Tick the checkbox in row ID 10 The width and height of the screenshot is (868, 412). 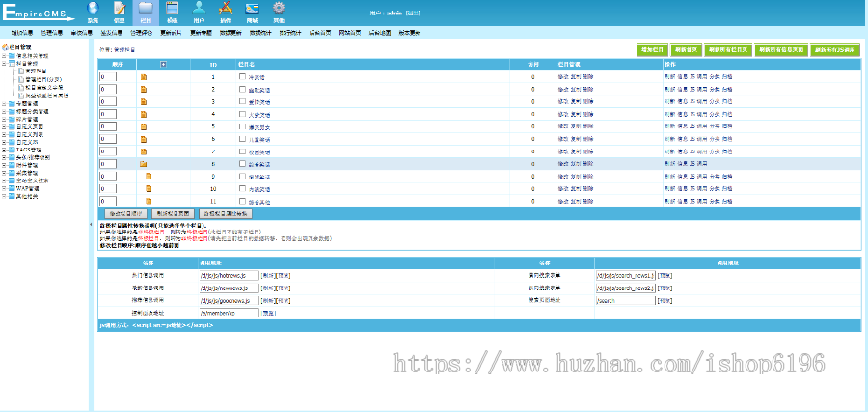pos(242,188)
